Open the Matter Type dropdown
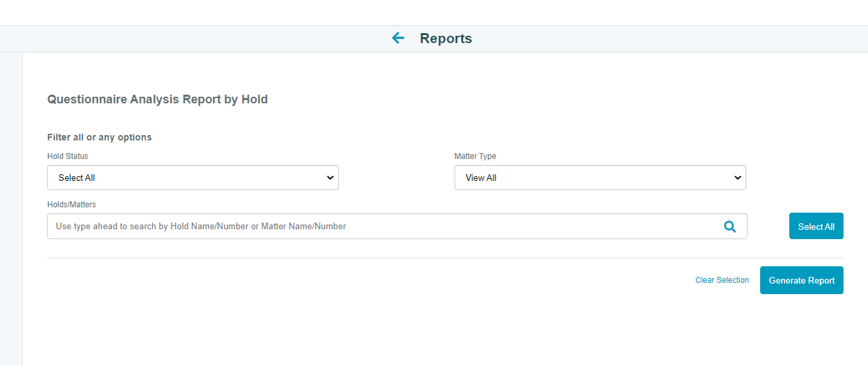 coord(600,178)
